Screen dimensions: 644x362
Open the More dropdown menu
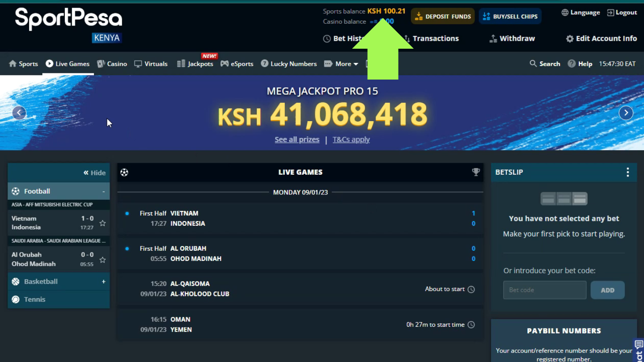click(341, 64)
